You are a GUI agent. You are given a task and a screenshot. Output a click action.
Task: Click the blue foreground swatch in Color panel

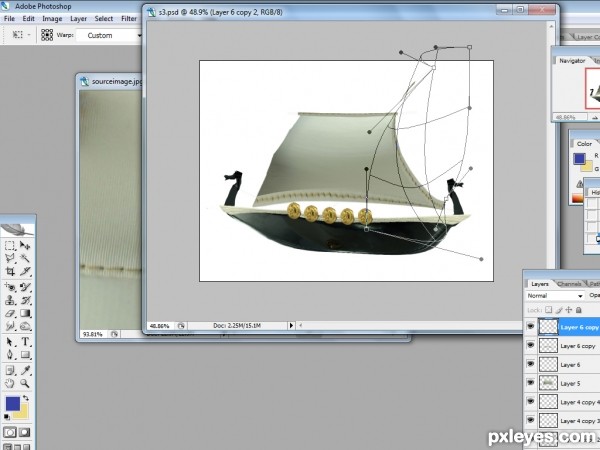tap(579, 158)
